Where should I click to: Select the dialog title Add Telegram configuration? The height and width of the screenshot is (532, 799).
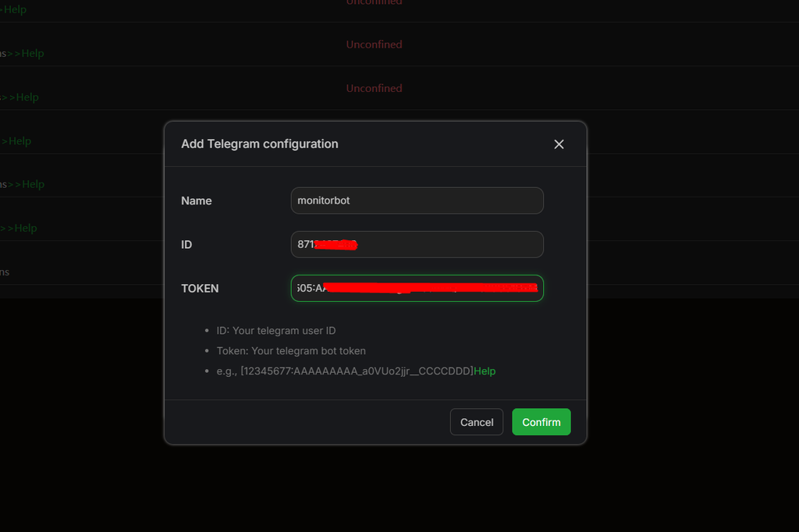pyautogui.click(x=259, y=144)
